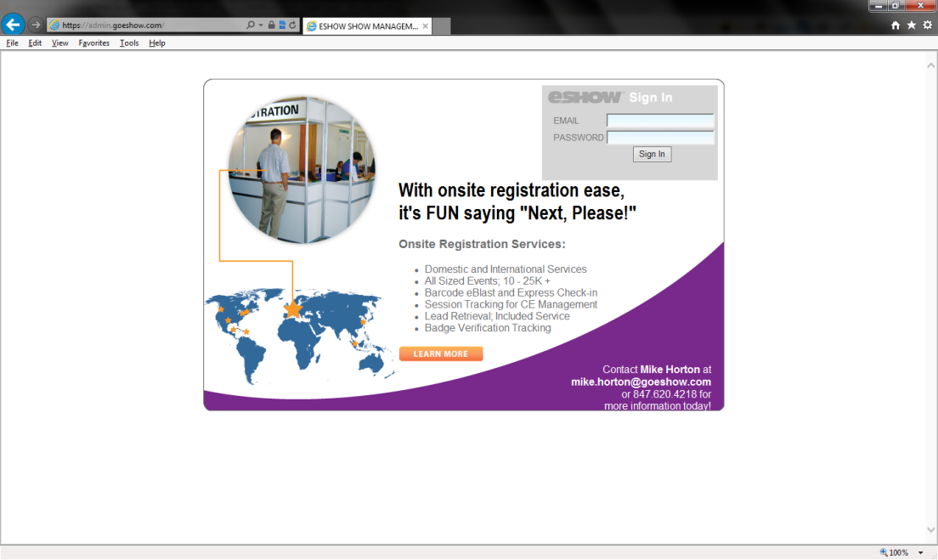Click the compatibility view icon in address bar

[281, 25]
